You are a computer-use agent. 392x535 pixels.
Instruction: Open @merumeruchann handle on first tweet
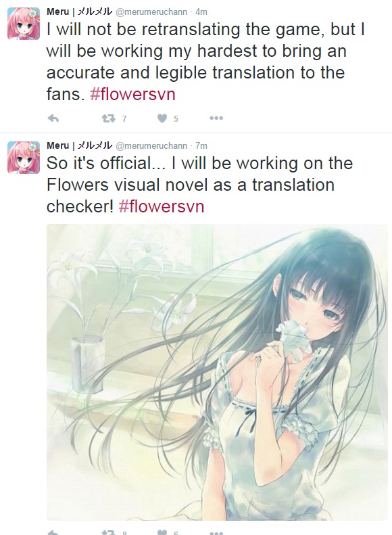point(151,12)
